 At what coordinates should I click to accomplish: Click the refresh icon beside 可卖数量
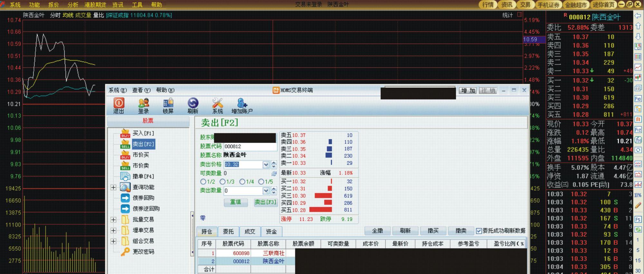click(274, 173)
